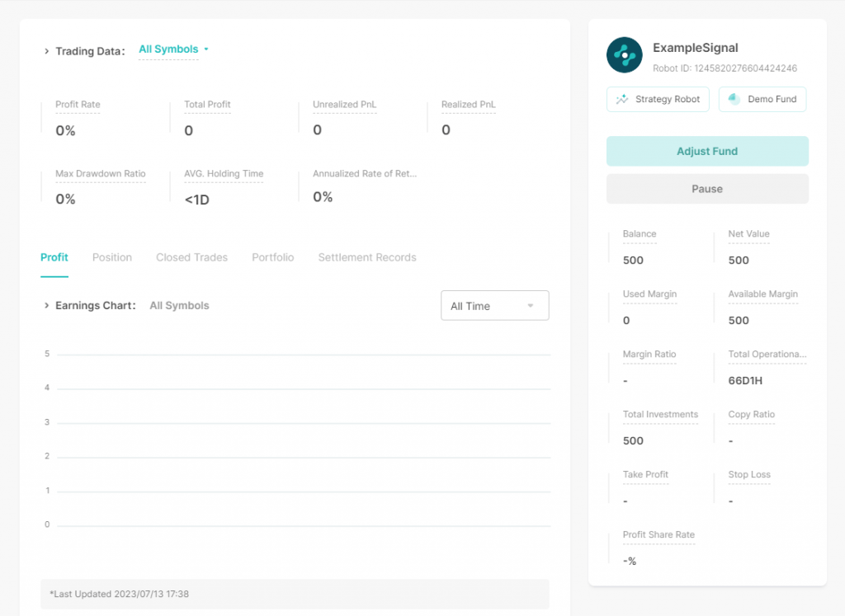Image resolution: width=845 pixels, height=616 pixels.
Task: Open the All Time period dropdown
Action: 495,306
